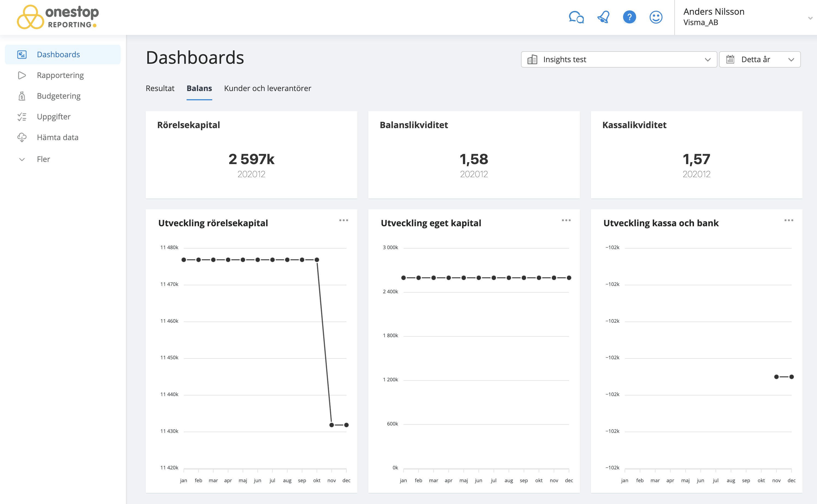Viewport: 817px width, 504px height.
Task: Click the Uppgifter checklist icon
Action: pyautogui.click(x=22, y=117)
